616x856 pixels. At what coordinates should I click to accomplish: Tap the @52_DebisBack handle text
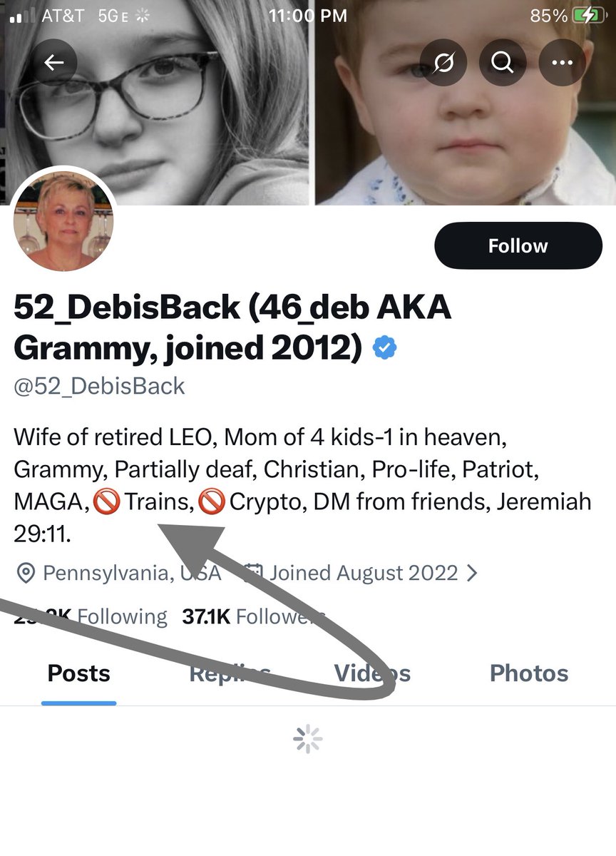99,387
